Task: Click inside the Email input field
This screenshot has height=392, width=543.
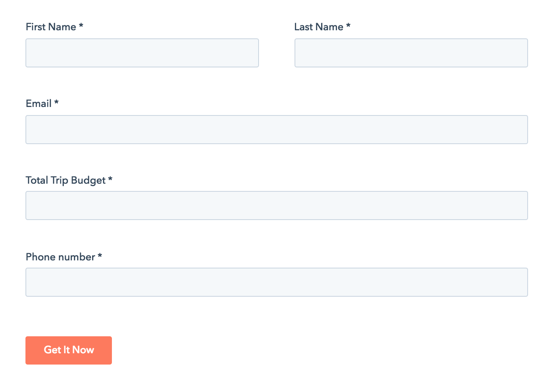Action: [277, 129]
